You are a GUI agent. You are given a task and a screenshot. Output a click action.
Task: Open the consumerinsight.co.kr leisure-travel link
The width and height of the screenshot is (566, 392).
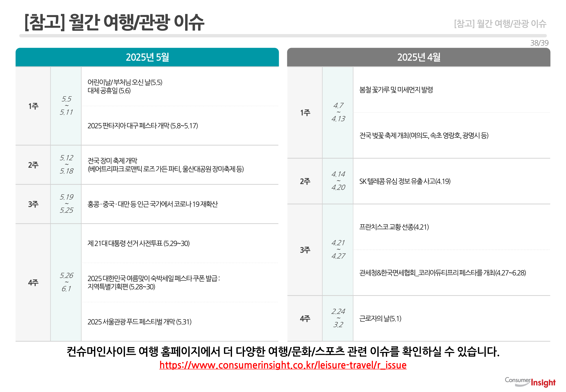click(283, 365)
